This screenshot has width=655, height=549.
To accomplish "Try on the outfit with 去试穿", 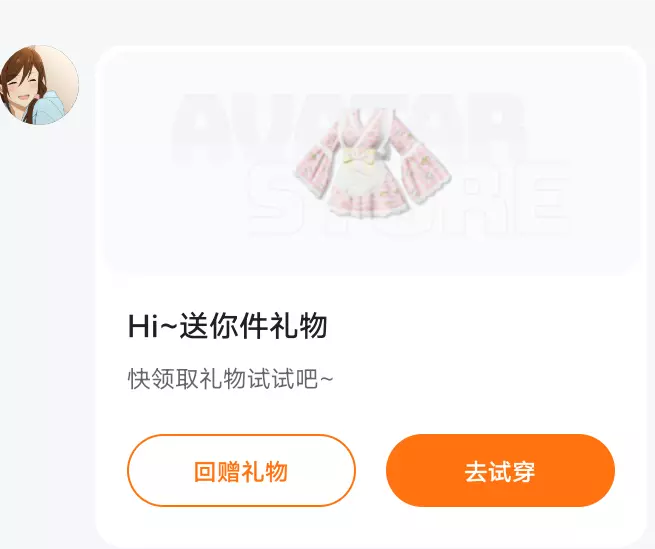I will (x=500, y=470).
